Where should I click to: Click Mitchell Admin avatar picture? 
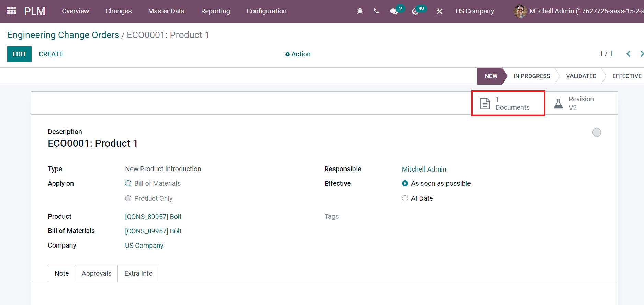(520, 11)
